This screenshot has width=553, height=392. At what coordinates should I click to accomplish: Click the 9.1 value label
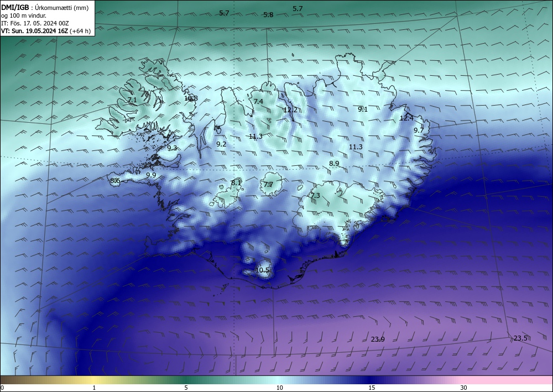pyautogui.click(x=363, y=109)
